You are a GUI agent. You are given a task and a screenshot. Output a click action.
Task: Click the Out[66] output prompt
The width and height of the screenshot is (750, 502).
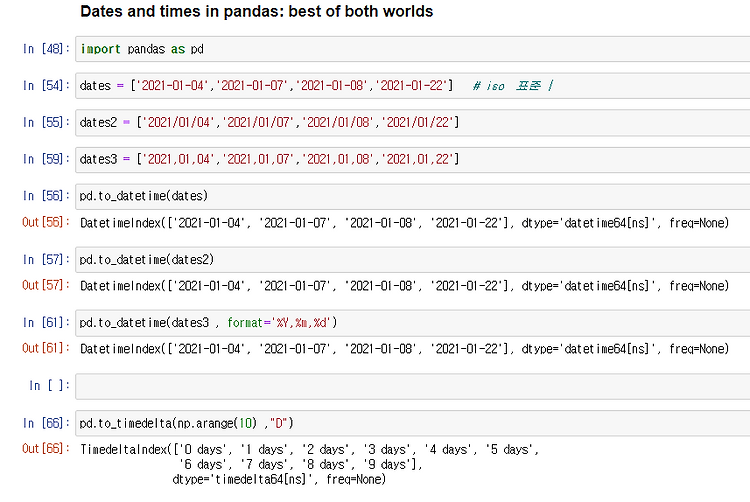click(46, 449)
